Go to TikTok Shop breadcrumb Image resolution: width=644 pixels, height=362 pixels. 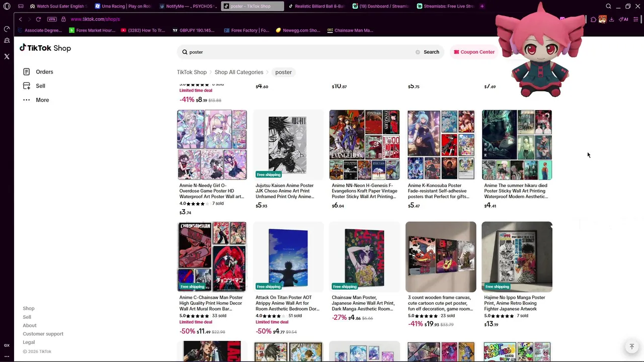click(x=192, y=72)
